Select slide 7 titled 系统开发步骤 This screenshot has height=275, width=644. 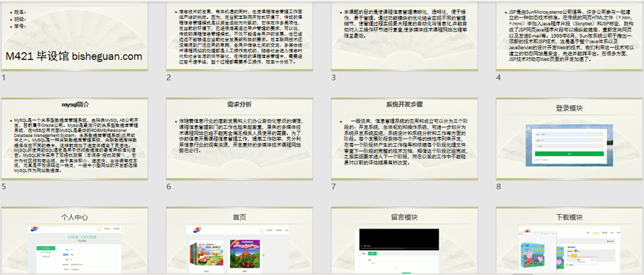(405, 139)
